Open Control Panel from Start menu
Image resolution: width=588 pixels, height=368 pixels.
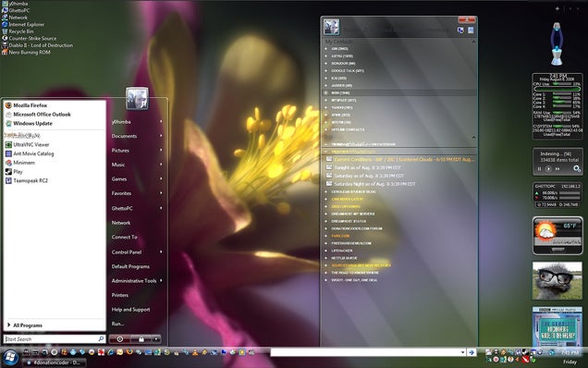(x=127, y=252)
